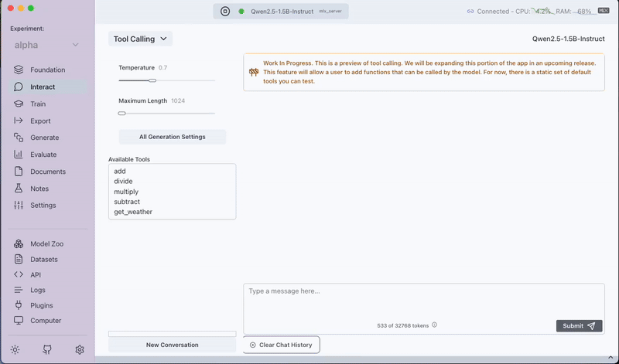619x364 pixels.
Task: Go to the Train section
Action: click(37, 104)
